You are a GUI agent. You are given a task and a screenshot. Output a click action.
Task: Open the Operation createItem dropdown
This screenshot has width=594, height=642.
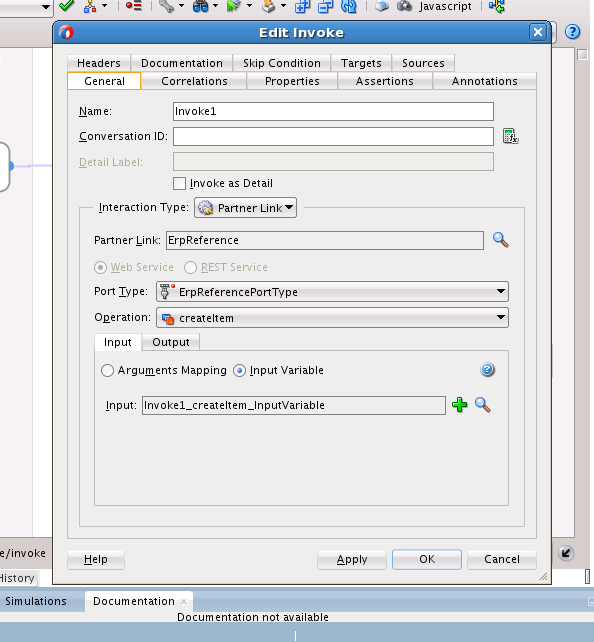pos(332,318)
